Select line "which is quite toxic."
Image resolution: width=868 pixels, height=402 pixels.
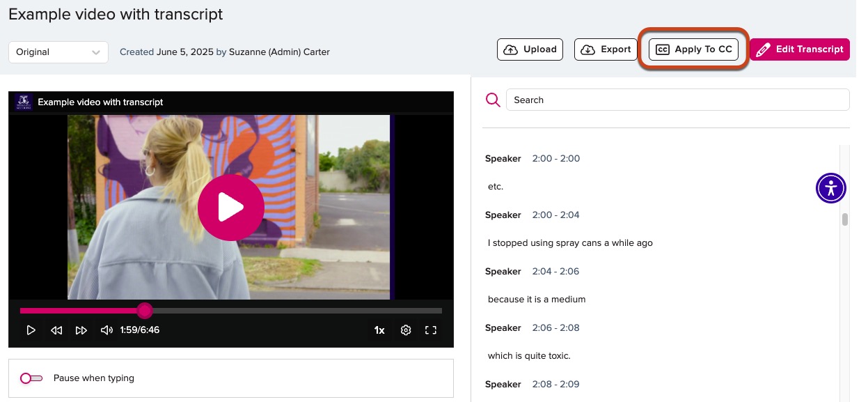(x=529, y=356)
